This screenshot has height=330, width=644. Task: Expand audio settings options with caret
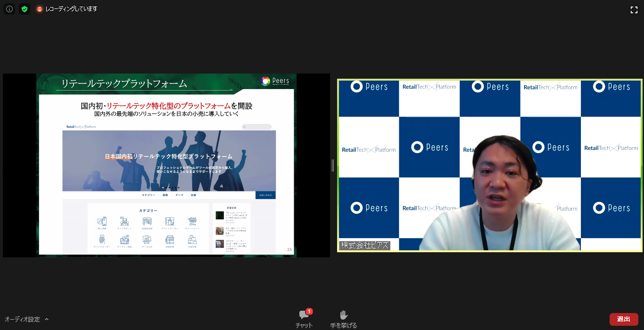(x=47, y=319)
